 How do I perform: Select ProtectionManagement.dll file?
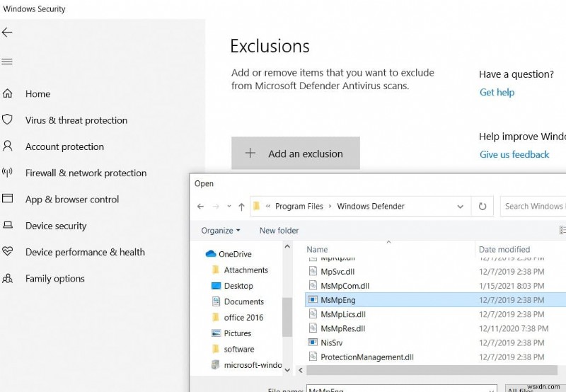[367, 357]
